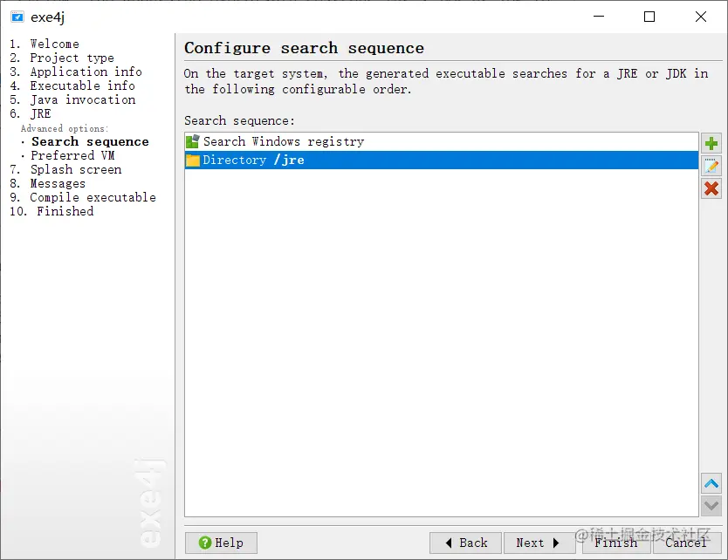Go Back to previous wizard step
This screenshot has width=728, height=560.
pos(465,543)
